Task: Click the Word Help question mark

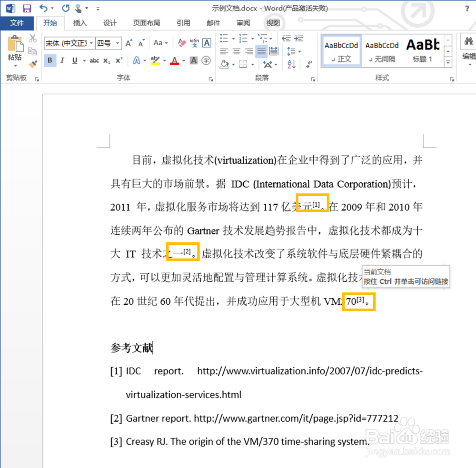Action: [467, 9]
